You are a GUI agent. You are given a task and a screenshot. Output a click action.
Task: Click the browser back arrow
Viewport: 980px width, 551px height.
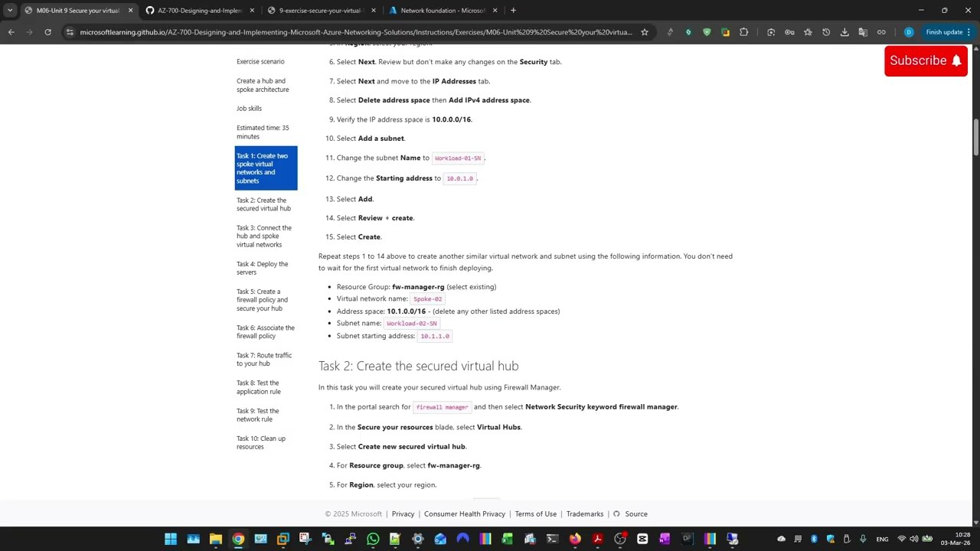11,32
